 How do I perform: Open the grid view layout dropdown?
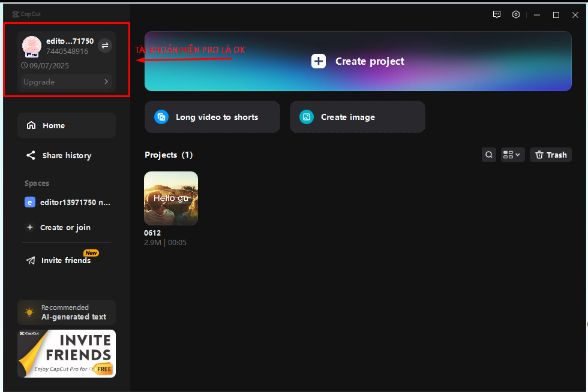pos(512,155)
